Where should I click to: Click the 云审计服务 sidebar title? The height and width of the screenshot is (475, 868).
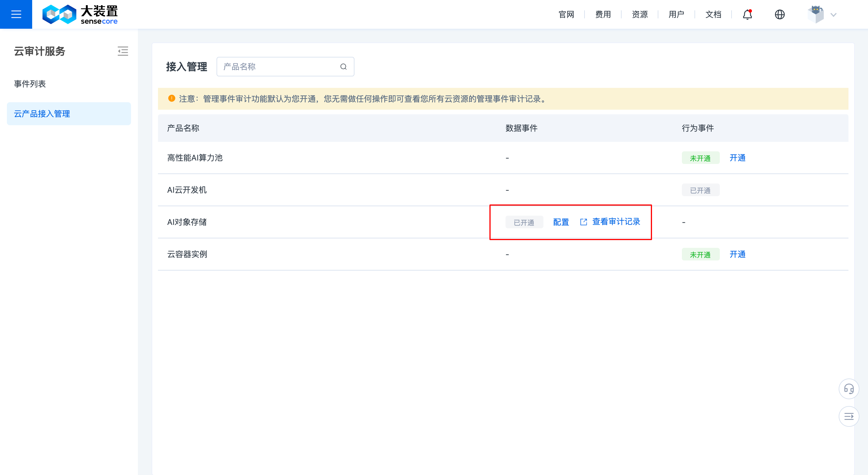click(39, 51)
